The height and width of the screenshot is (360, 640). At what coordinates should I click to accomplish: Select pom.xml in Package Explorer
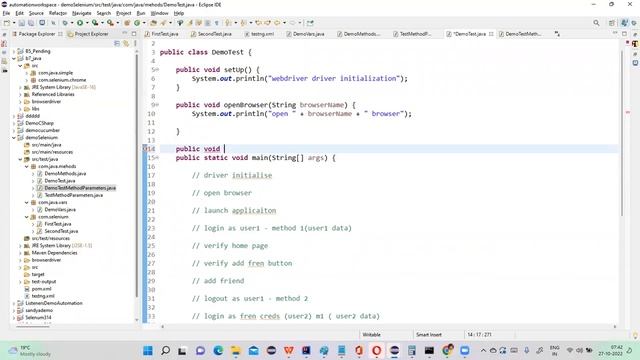click(41, 289)
